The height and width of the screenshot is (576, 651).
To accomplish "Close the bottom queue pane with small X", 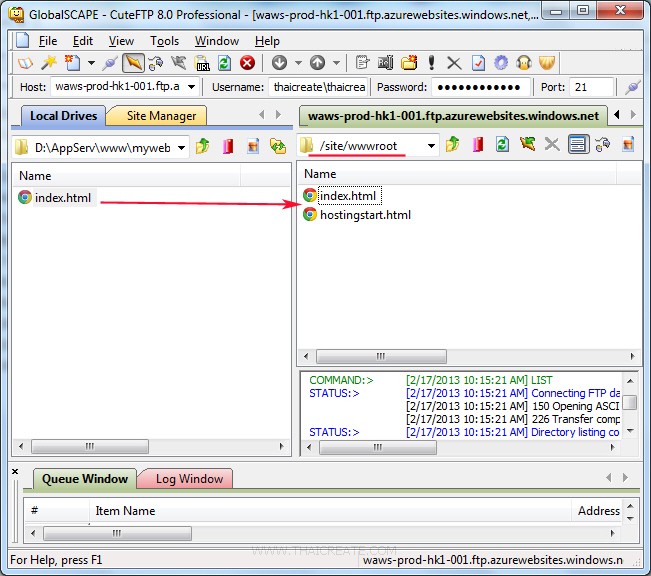I will 15,471.
